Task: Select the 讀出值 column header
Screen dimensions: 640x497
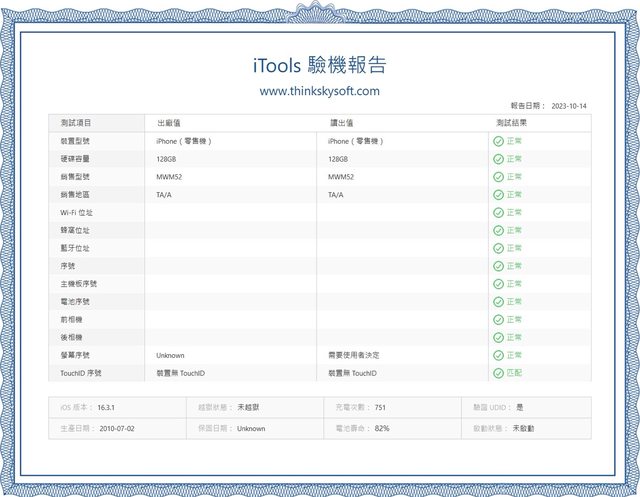Action: click(x=342, y=123)
